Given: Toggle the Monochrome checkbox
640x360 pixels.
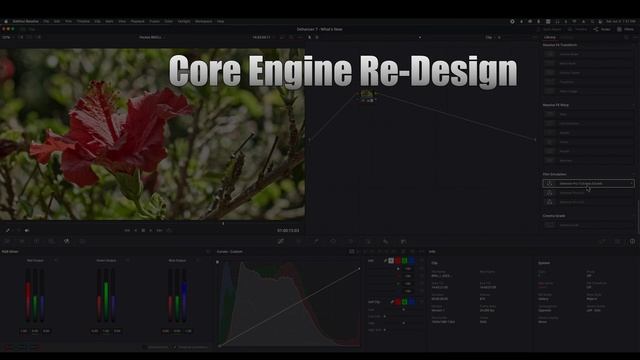Looking at the screenshot, I should (x=144, y=347).
